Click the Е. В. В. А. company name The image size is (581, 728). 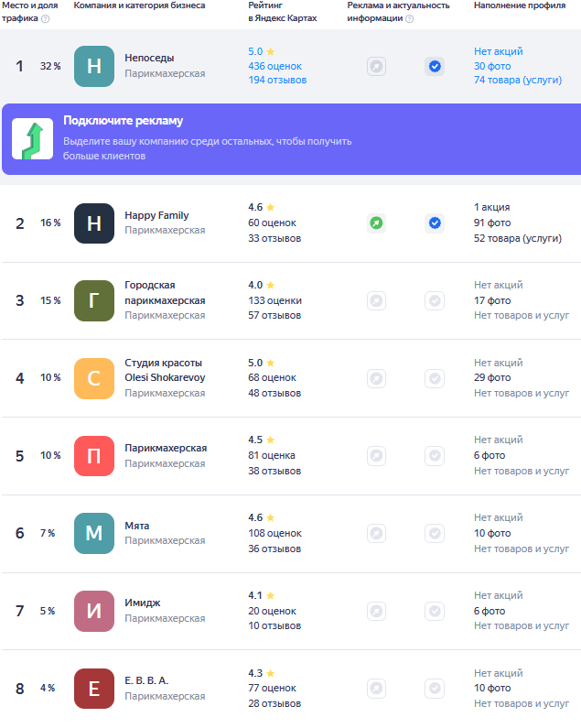tap(146, 680)
